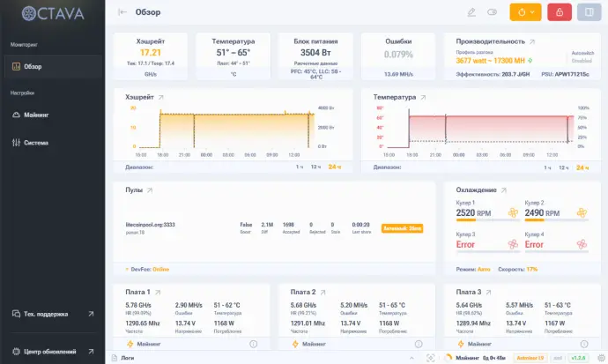Toggle the switch icon in top header

click(492, 12)
